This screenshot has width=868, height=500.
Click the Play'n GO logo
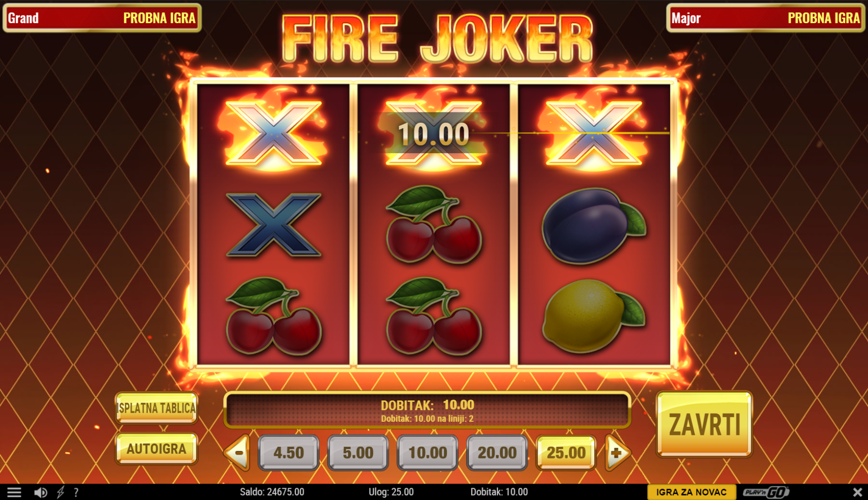pyautogui.click(x=766, y=492)
